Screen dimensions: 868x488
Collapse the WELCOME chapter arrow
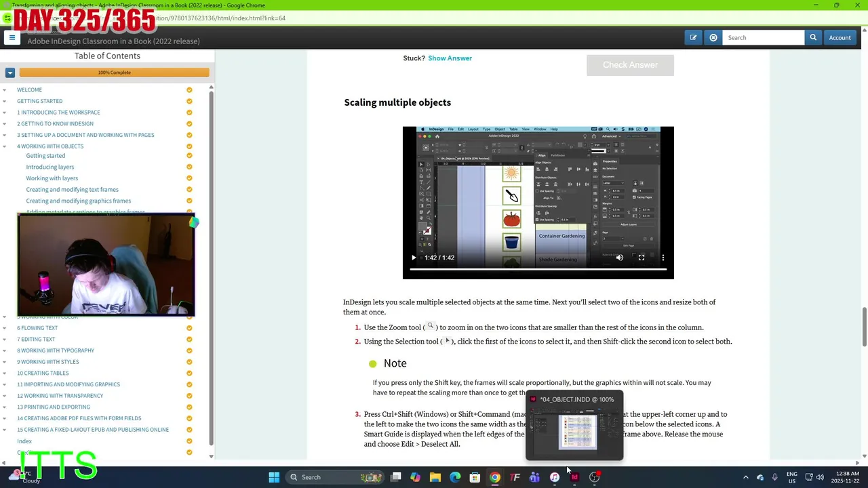[4, 89]
